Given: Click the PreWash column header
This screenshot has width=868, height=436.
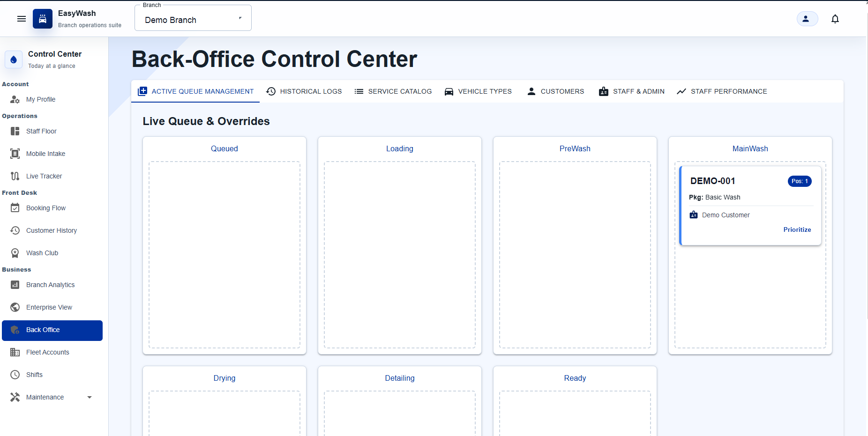Looking at the screenshot, I should [x=575, y=148].
